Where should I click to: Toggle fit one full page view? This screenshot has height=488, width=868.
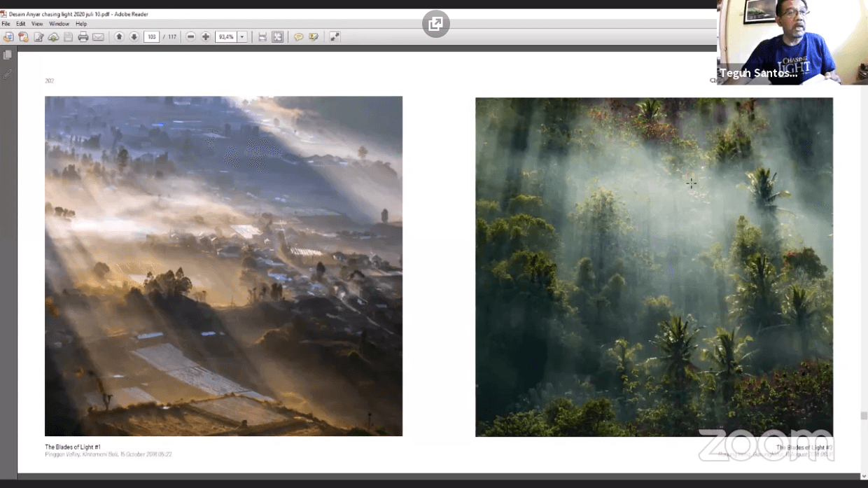tap(278, 37)
